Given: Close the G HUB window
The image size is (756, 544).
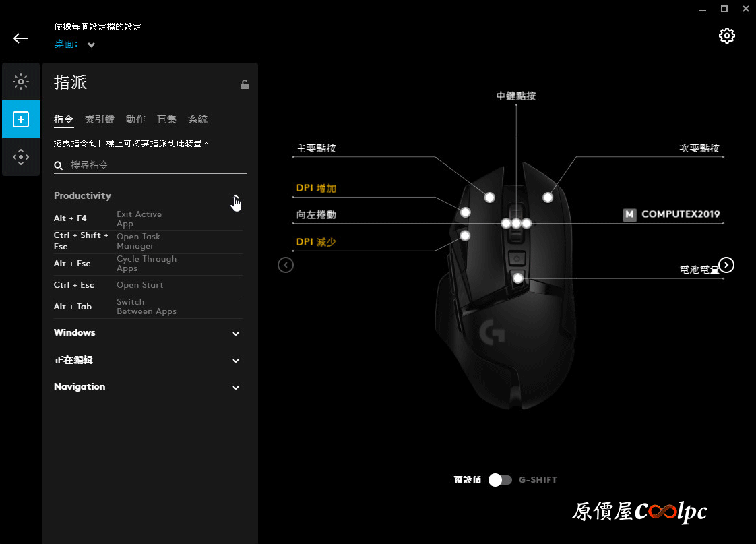Looking at the screenshot, I should [x=746, y=9].
